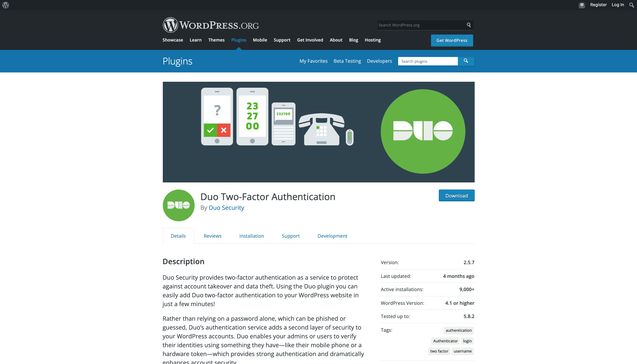Image resolution: width=637 pixels, height=364 pixels.
Task: Click the WordPress.org search icon
Action: (469, 25)
